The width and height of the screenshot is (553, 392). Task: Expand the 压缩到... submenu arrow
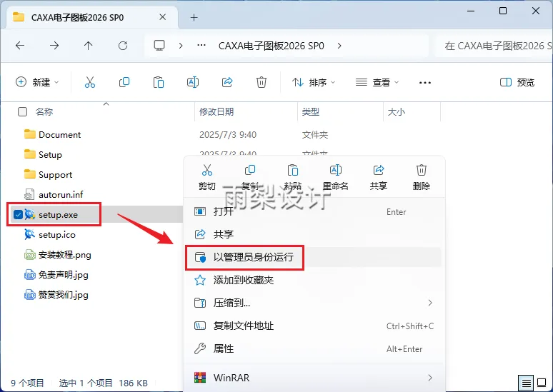click(430, 303)
